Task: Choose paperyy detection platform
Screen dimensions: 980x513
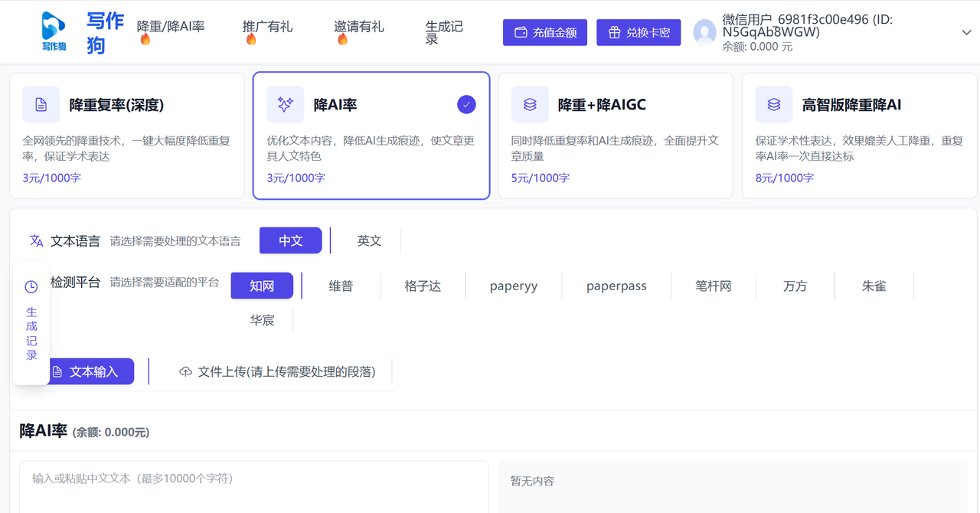Action: click(514, 286)
